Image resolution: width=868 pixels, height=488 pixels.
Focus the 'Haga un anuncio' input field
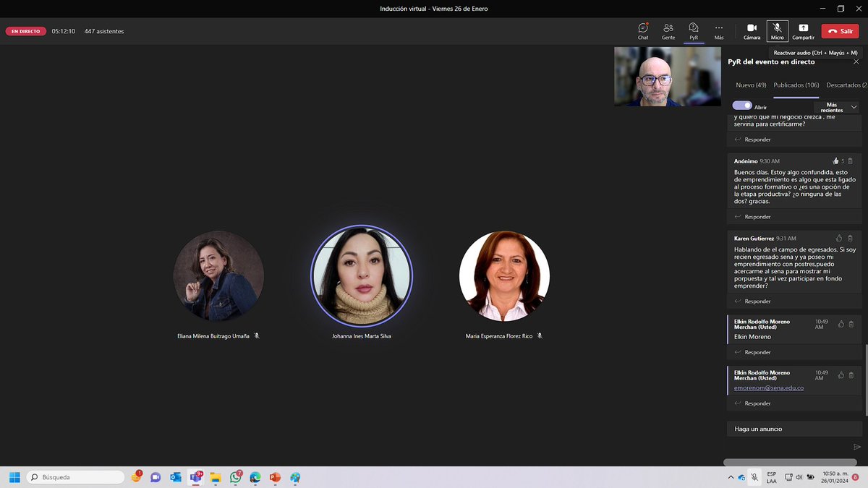point(793,429)
